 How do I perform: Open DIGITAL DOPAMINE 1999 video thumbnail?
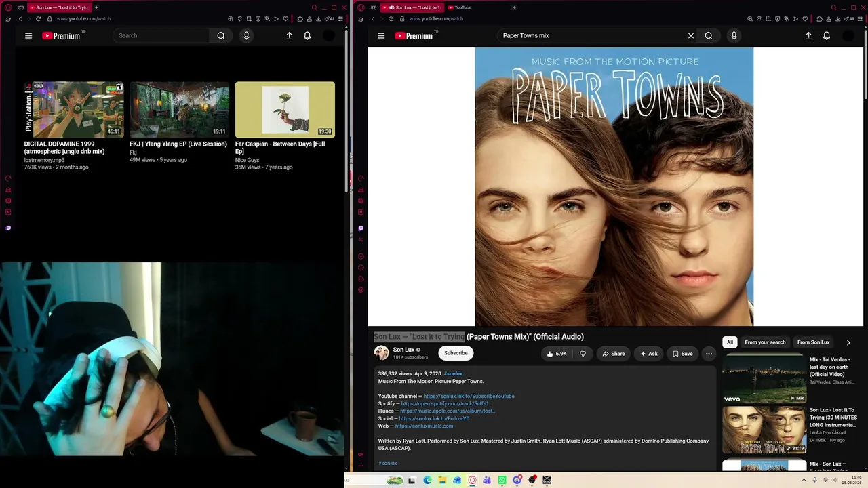(74, 110)
